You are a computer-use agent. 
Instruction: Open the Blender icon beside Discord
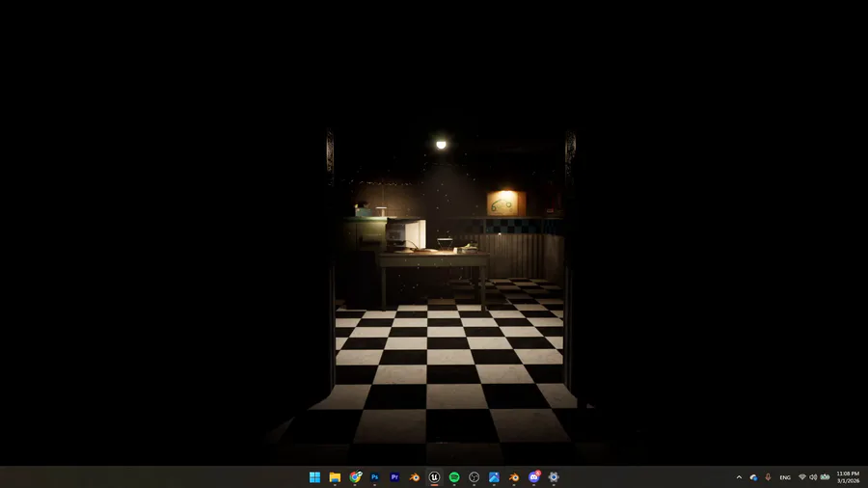tap(514, 477)
